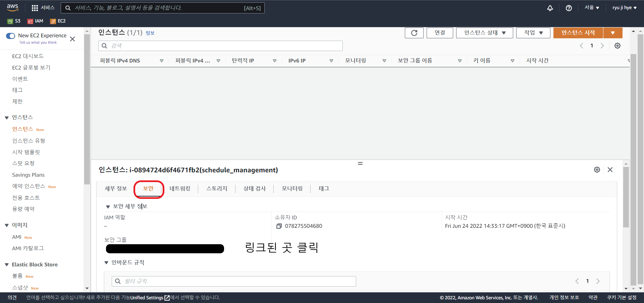This screenshot has height=303, width=644.
Task: Click the Tell us what you think link
Action: click(x=38, y=43)
